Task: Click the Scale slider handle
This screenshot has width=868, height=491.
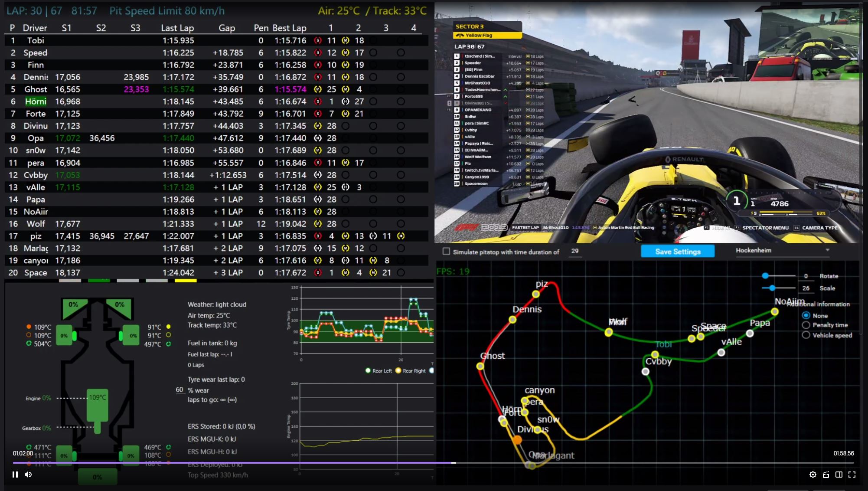Action: (x=772, y=288)
